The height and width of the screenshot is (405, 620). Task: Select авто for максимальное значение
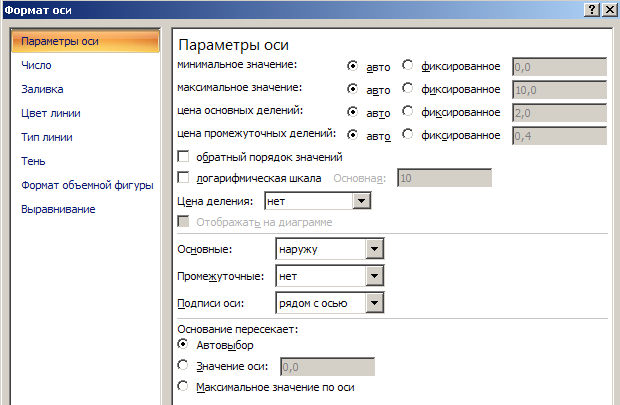tap(352, 89)
